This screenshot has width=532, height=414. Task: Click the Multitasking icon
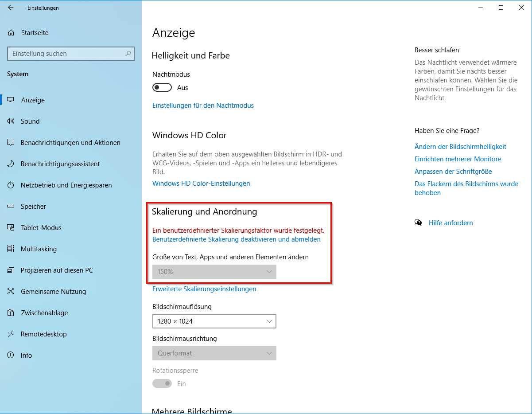pos(11,249)
